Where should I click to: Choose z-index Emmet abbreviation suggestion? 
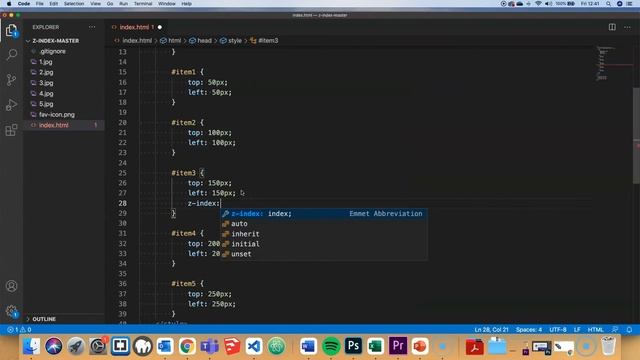point(324,213)
